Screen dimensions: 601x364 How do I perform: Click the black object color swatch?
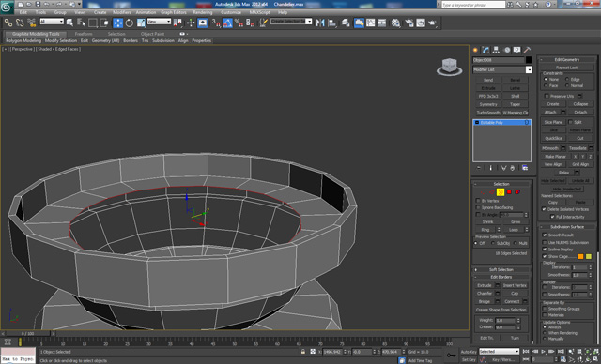point(529,60)
